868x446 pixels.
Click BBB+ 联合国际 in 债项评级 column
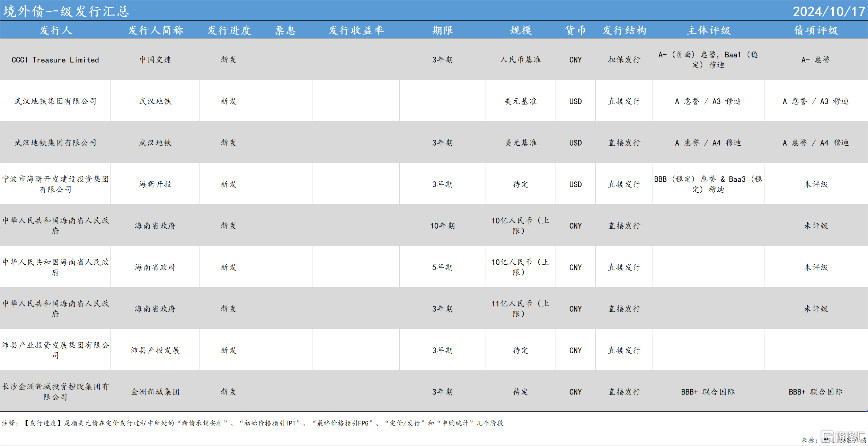pos(816,392)
